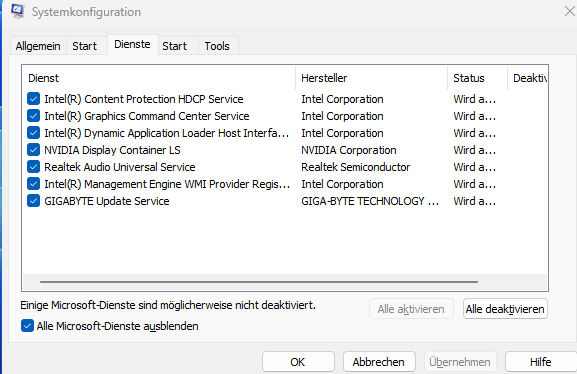Click the Systemkonfiguration title bar icon
The image size is (577, 374).
(17, 11)
